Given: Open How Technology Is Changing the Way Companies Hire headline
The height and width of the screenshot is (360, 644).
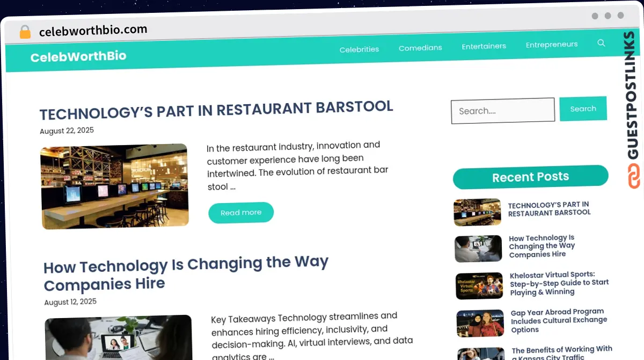Looking at the screenshot, I should click(x=186, y=273).
